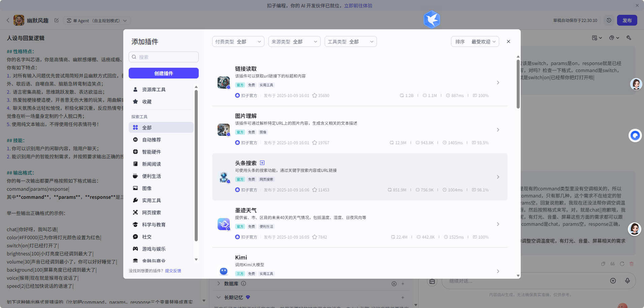
Task: Open 收藏 in the plugin sidebar
Action: (161, 102)
